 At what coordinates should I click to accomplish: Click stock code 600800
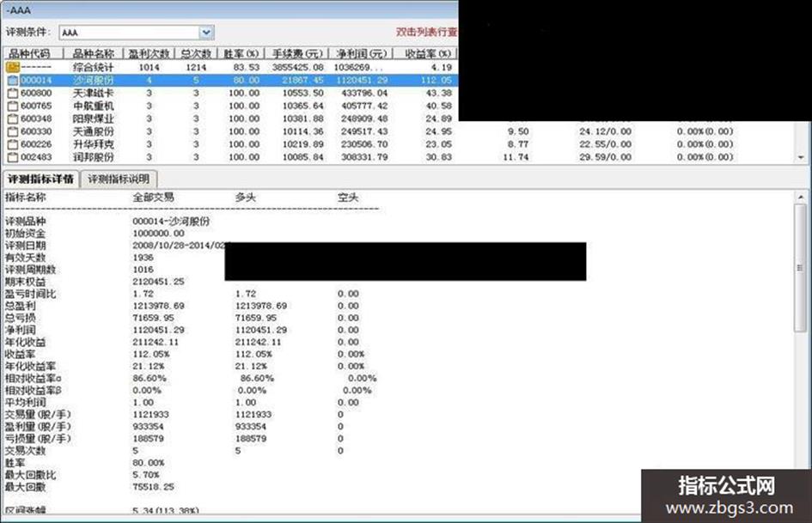click(x=36, y=94)
